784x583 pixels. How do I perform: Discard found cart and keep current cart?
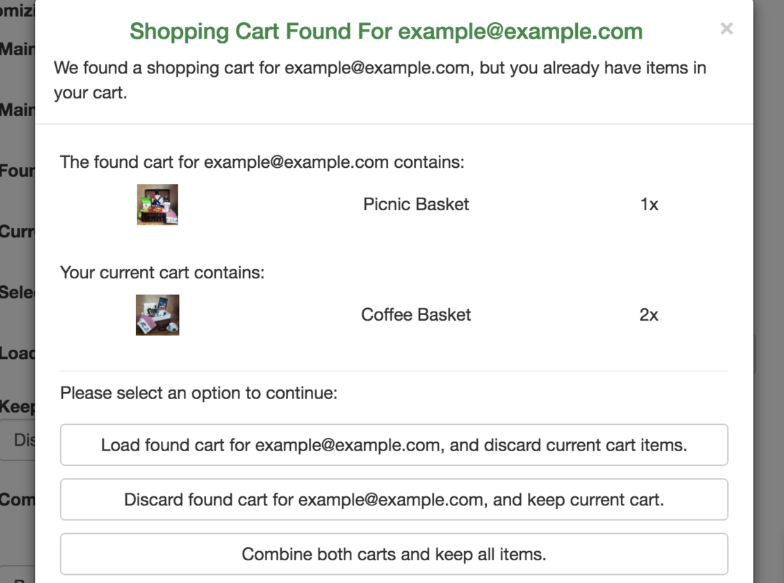click(394, 499)
